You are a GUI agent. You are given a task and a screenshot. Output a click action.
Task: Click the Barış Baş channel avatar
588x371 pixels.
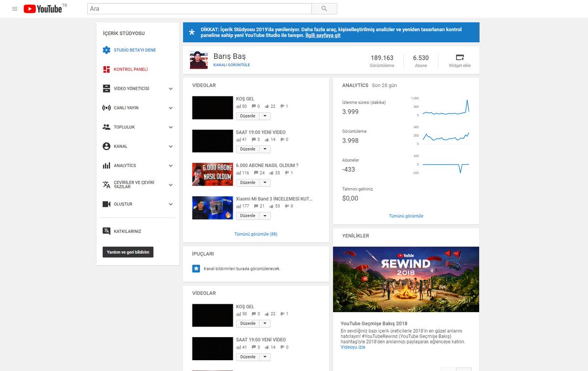point(199,60)
